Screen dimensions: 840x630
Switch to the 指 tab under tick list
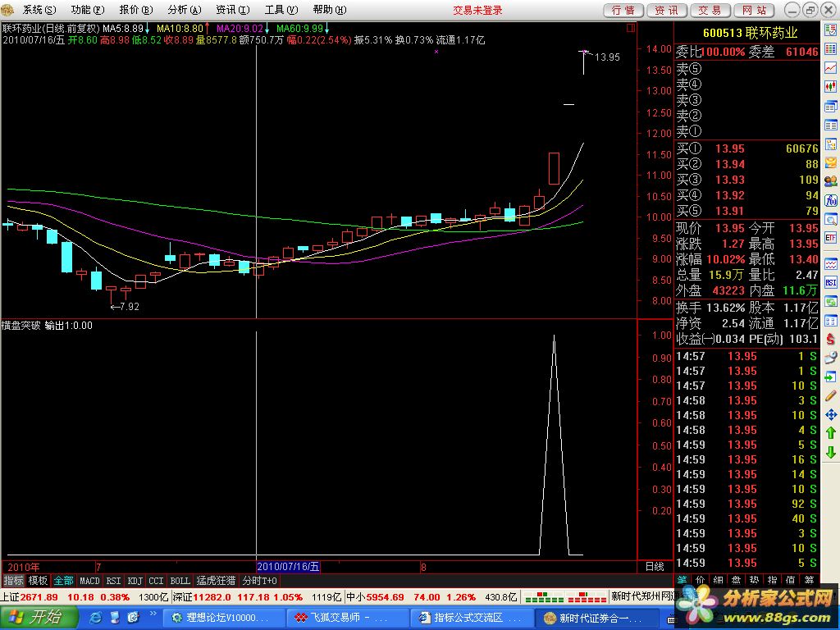click(773, 580)
